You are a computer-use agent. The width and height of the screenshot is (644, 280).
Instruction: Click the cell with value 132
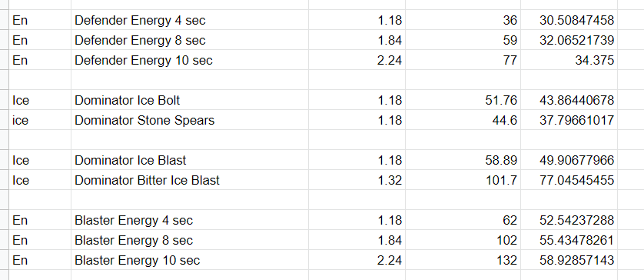coord(463,260)
